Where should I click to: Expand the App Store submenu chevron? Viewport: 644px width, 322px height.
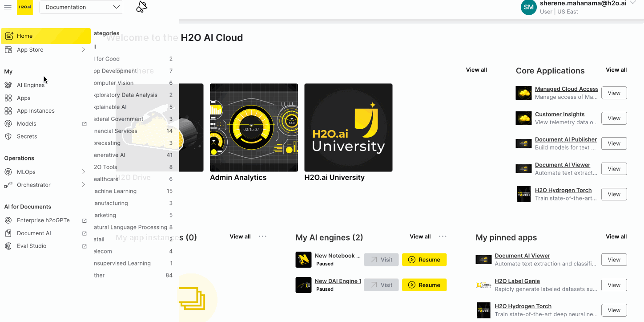pyautogui.click(x=83, y=50)
